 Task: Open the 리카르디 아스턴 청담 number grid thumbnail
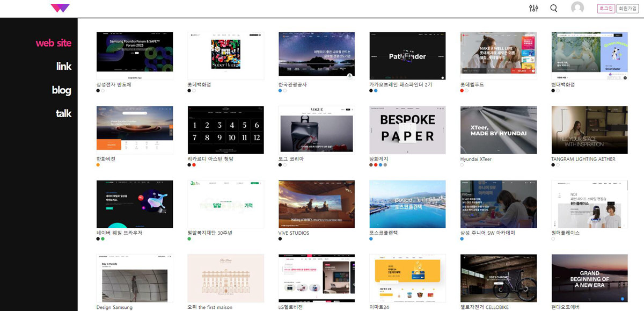point(226,130)
